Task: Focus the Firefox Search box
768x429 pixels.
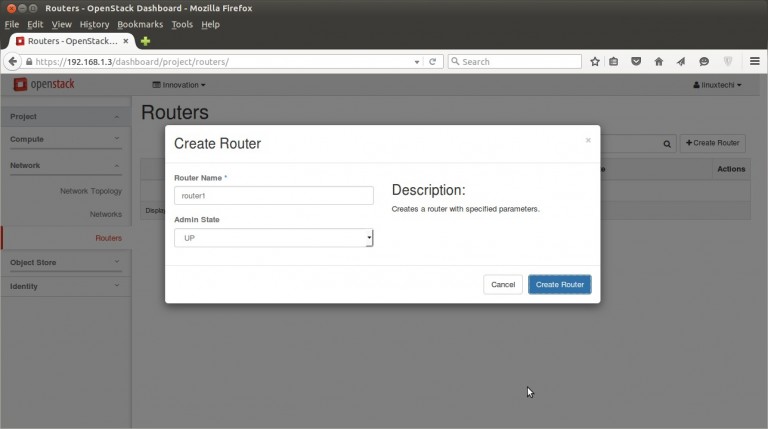Action: (515, 61)
